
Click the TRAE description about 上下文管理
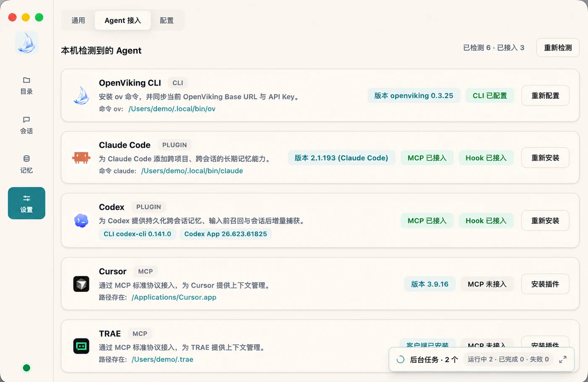click(x=183, y=348)
